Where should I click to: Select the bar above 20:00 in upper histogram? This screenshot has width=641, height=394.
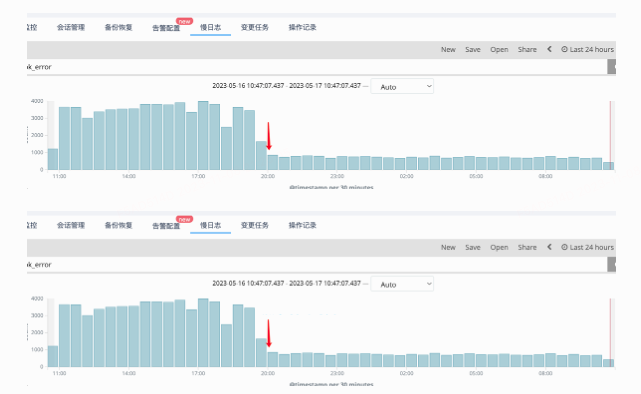pyautogui.click(x=273, y=162)
